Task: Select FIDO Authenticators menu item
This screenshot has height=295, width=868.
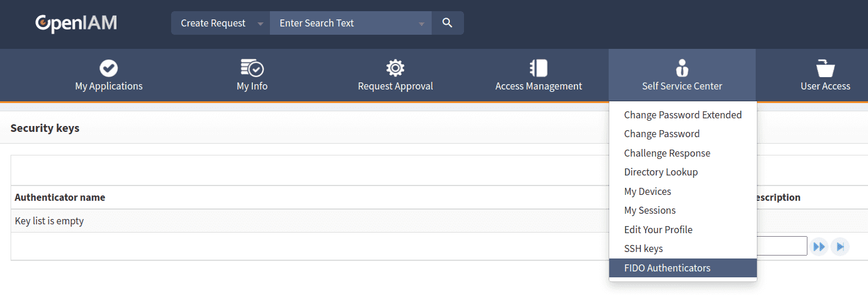Action: point(667,268)
